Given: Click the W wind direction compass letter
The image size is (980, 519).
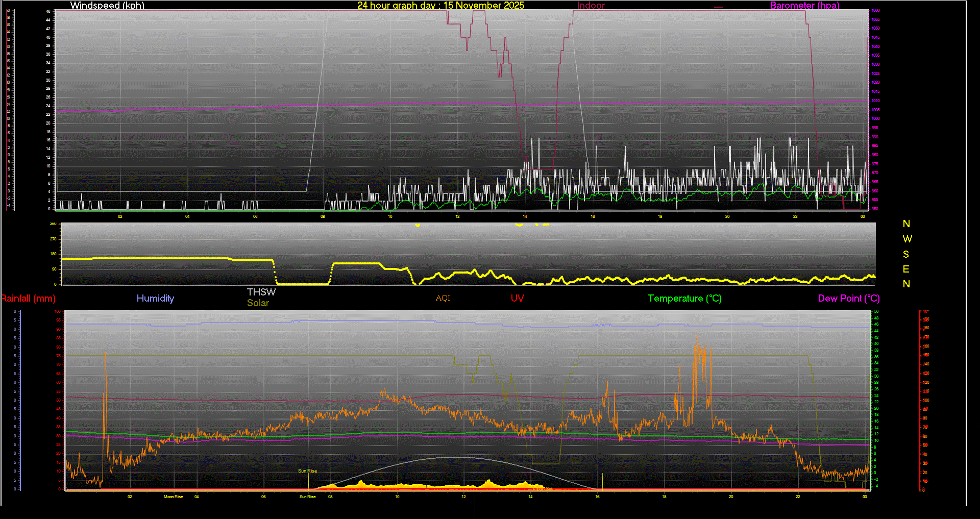Looking at the screenshot, I should (x=907, y=239).
